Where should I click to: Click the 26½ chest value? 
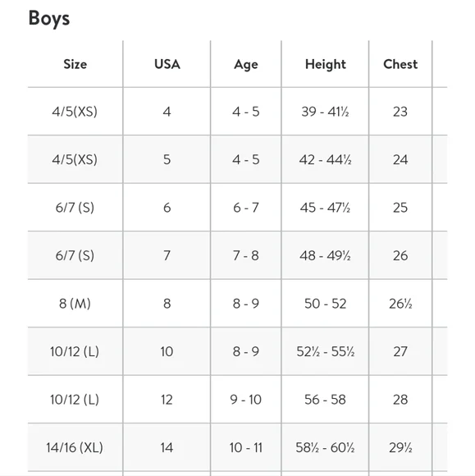[400, 304]
